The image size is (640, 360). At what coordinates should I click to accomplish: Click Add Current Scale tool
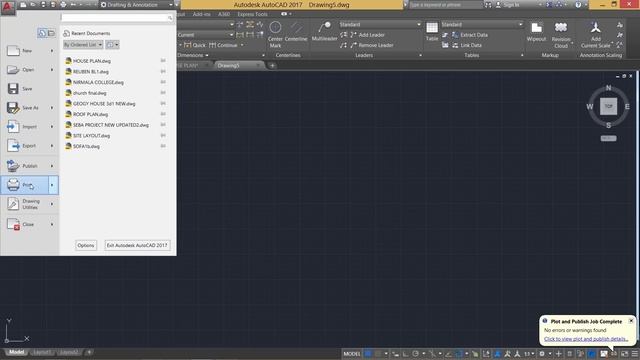point(596,35)
